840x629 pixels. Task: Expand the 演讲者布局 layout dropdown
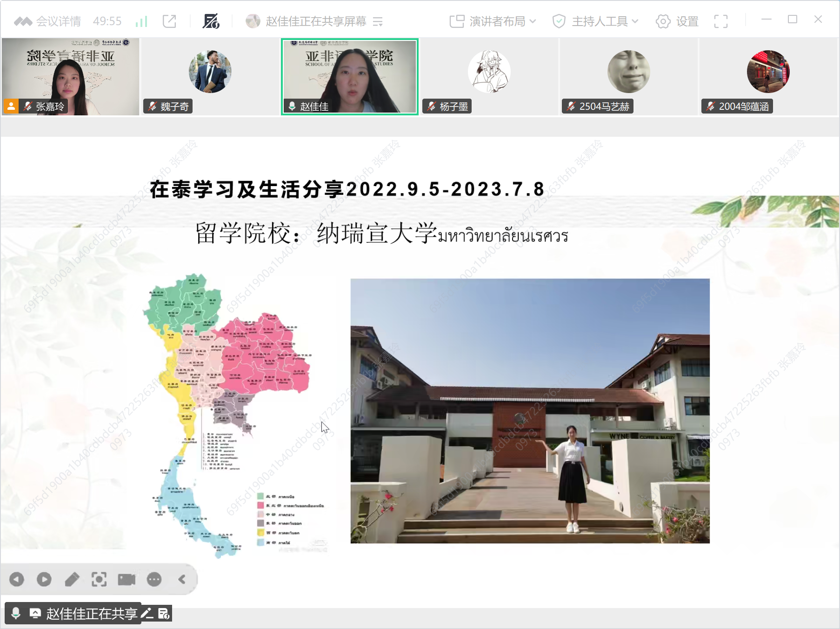coord(493,21)
